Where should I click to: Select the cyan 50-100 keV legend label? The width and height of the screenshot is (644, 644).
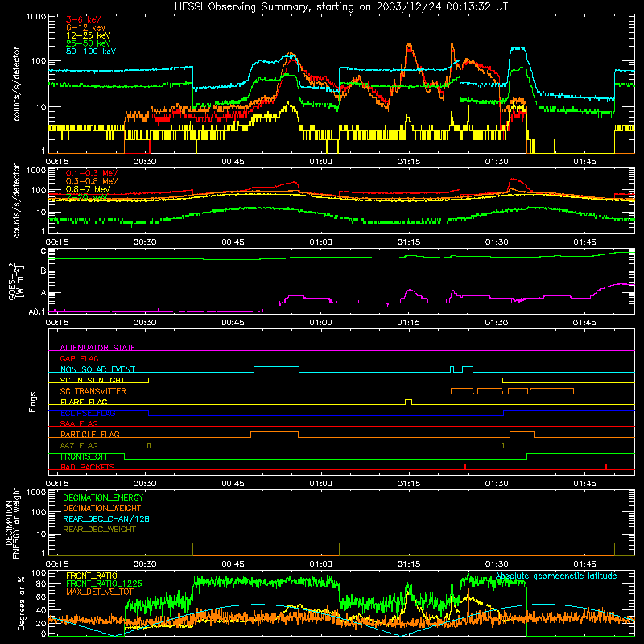[90, 52]
